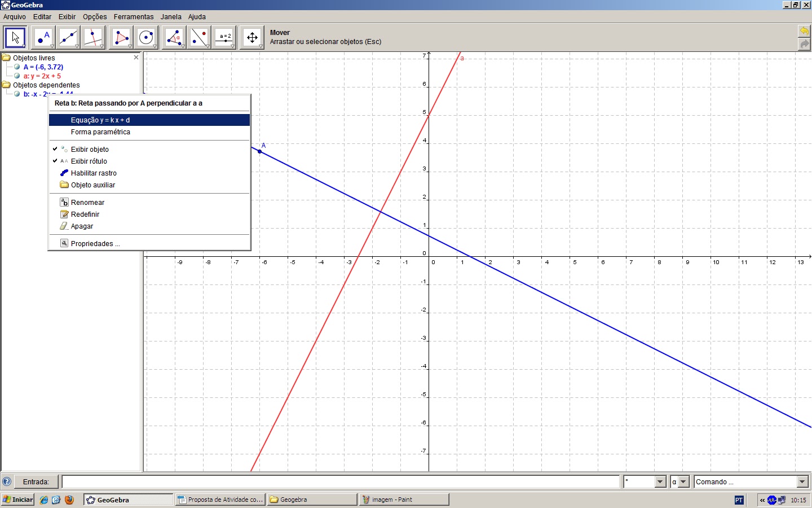Expand the Circle tool dropdown arrow
The width and height of the screenshot is (812, 508).
pyautogui.click(x=155, y=46)
